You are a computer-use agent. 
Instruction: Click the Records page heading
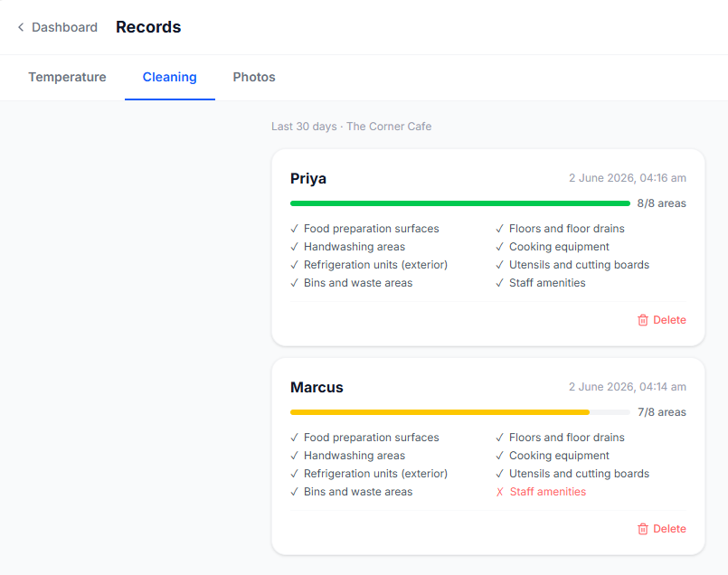(x=148, y=27)
